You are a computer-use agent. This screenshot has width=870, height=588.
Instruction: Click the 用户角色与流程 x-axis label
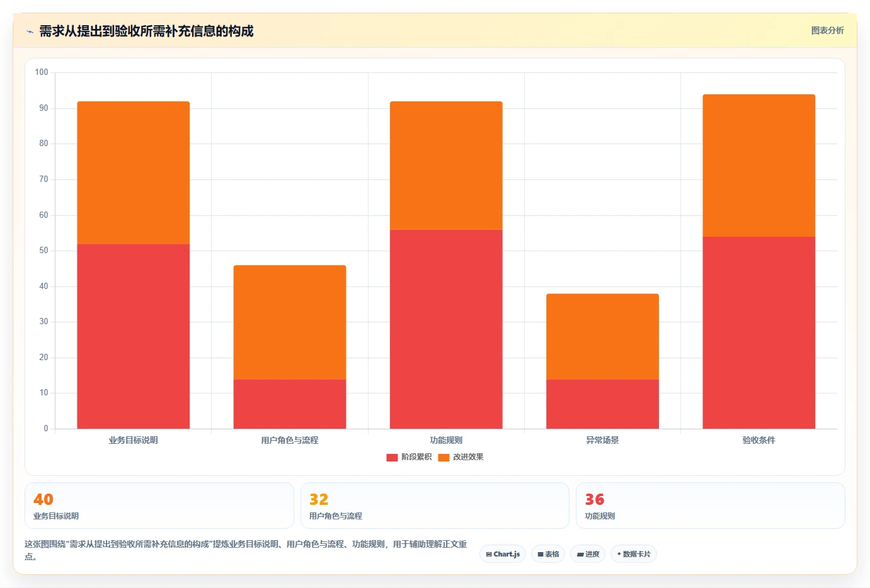pyautogui.click(x=290, y=440)
